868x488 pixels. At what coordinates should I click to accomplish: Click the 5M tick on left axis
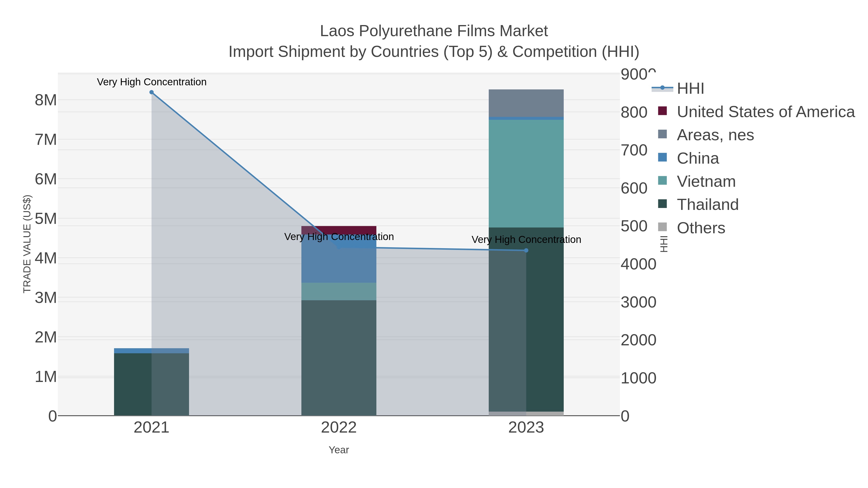coord(46,219)
